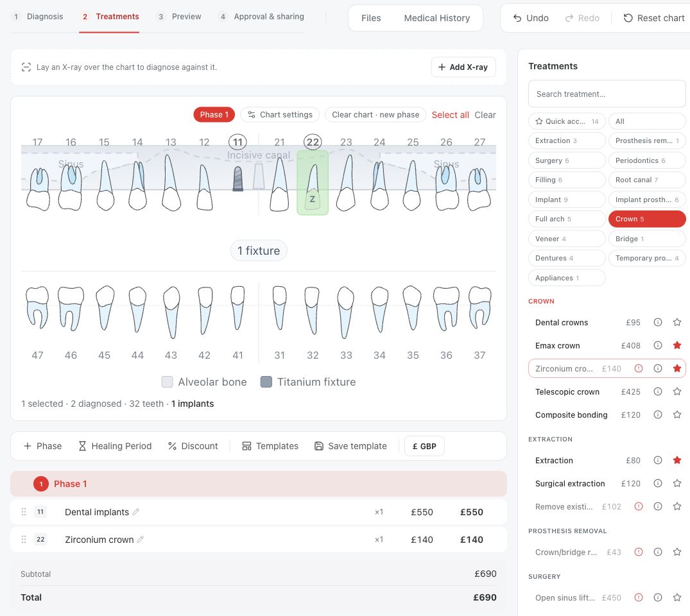Edit Zirconium crown item with pencil icon
Screen dimensions: 690x616
coord(141,540)
